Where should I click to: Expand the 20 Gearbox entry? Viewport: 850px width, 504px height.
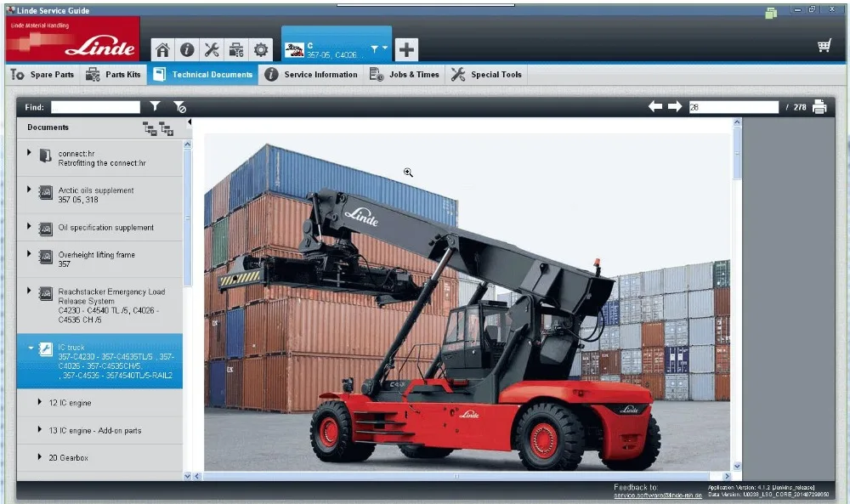pos(39,458)
